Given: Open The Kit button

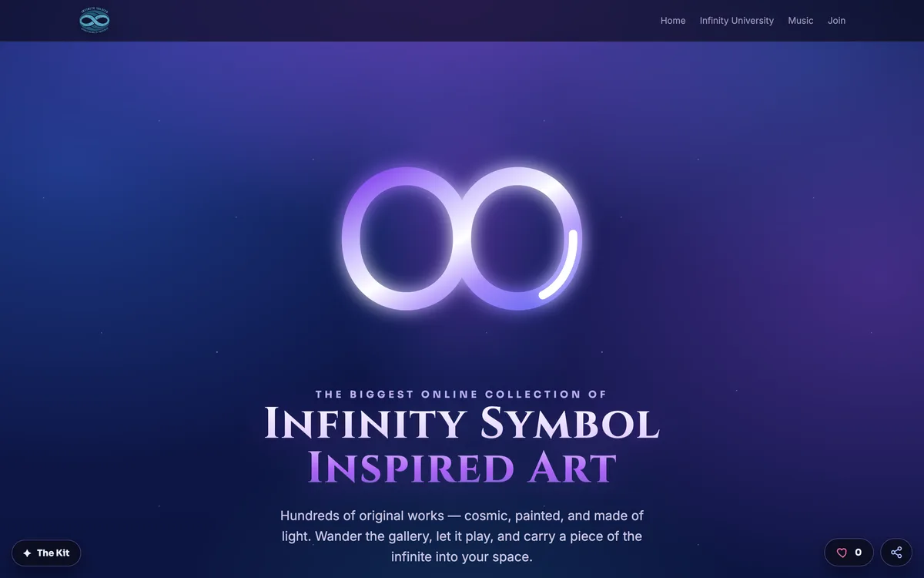Looking at the screenshot, I should pyautogui.click(x=46, y=553).
